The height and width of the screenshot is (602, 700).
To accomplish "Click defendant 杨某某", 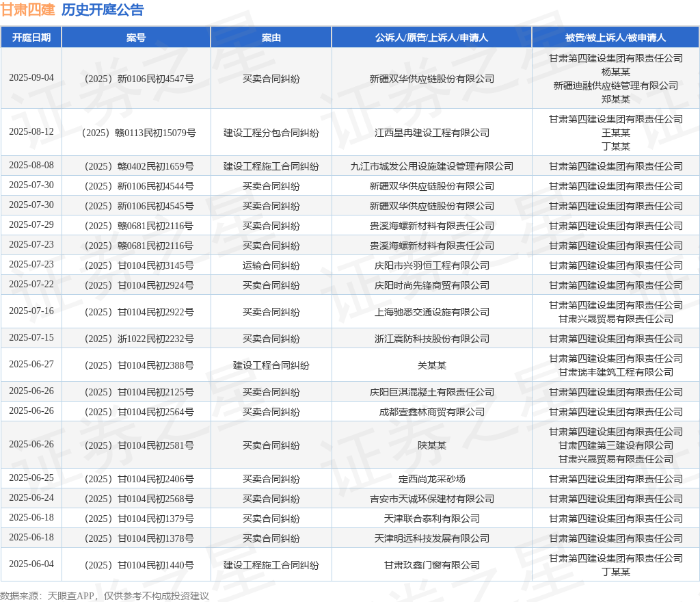I will pos(616,72).
